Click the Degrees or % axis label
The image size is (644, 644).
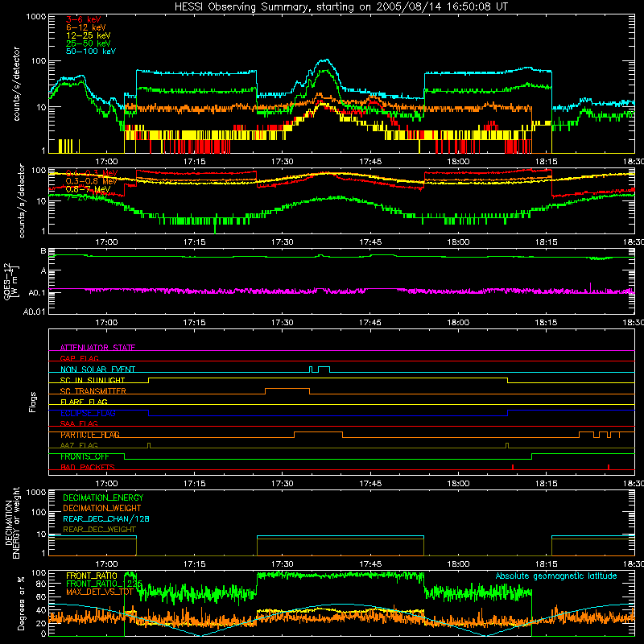click(21, 603)
